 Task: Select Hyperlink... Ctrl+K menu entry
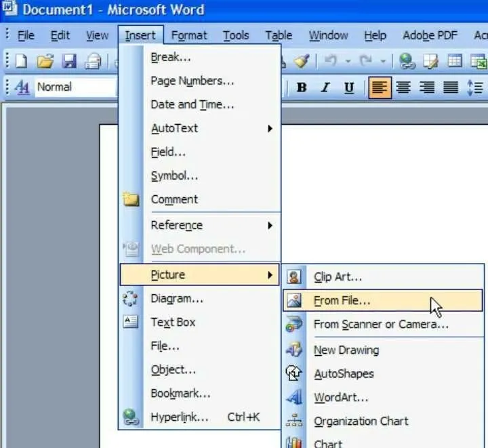(x=200, y=418)
